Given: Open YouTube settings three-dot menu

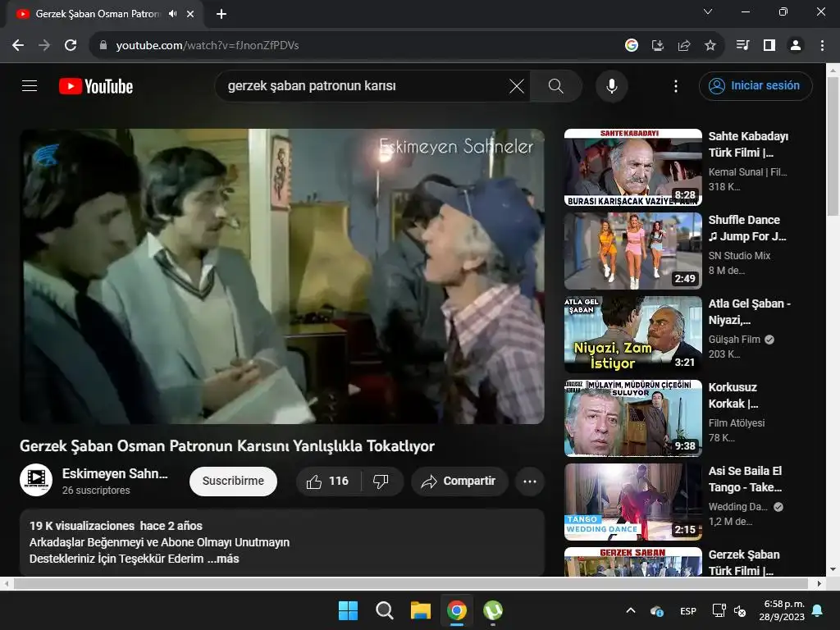Looking at the screenshot, I should click(x=676, y=85).
